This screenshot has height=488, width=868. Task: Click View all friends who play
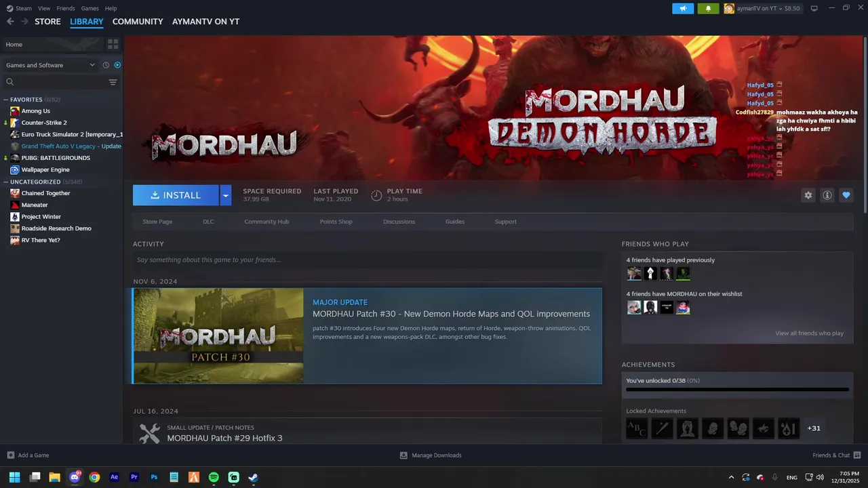810,333
